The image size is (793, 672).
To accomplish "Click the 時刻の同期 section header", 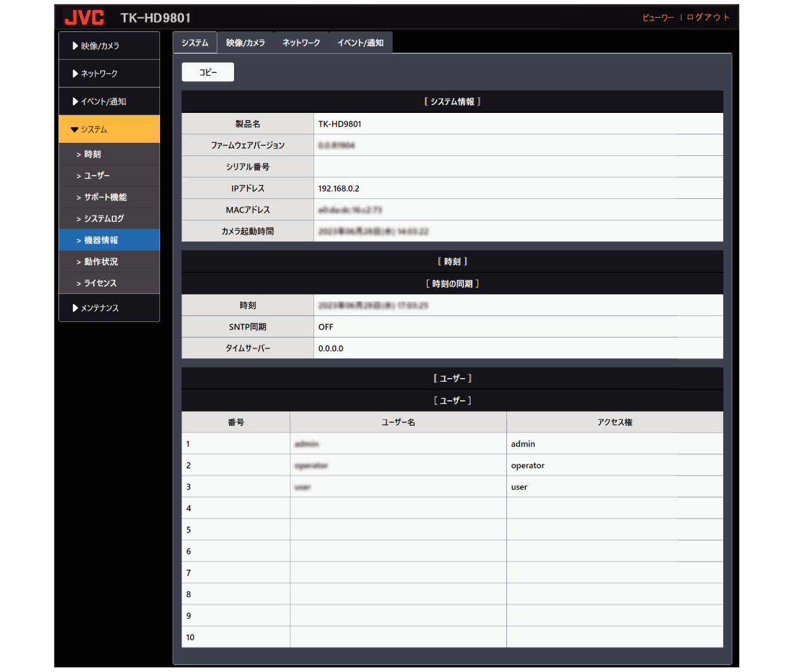I will pyautogui.click(x=452, y=284).
